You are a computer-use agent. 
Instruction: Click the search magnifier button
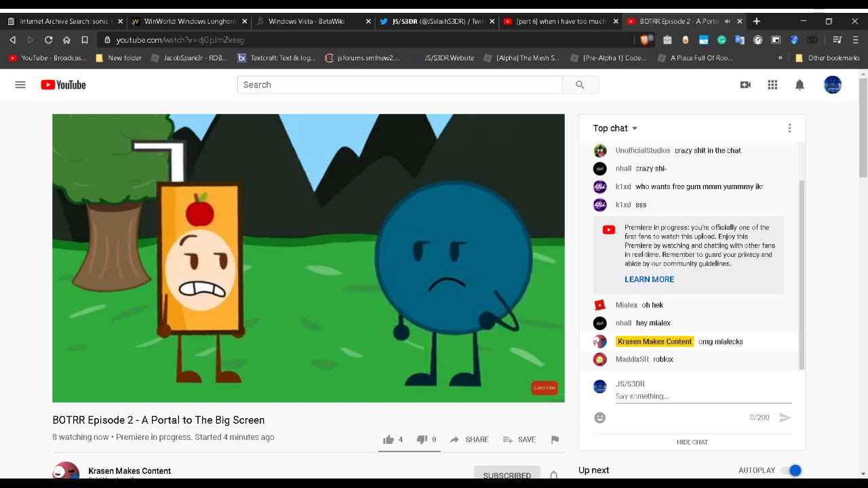pyautogui.click(x=580, y=85)
